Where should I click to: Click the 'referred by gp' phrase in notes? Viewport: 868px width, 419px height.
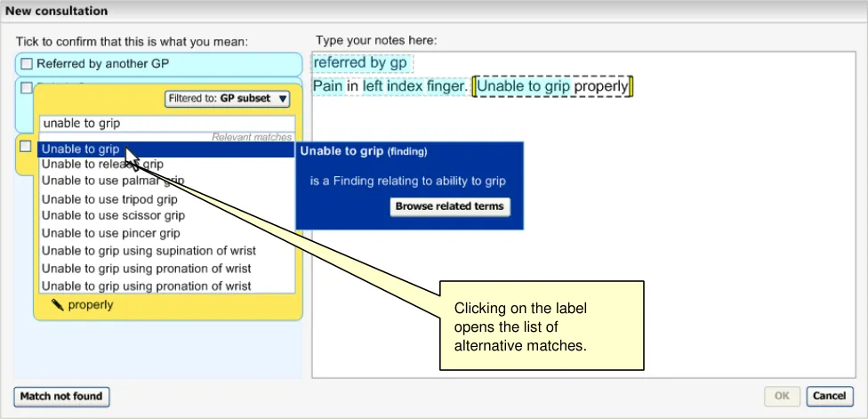360,63
